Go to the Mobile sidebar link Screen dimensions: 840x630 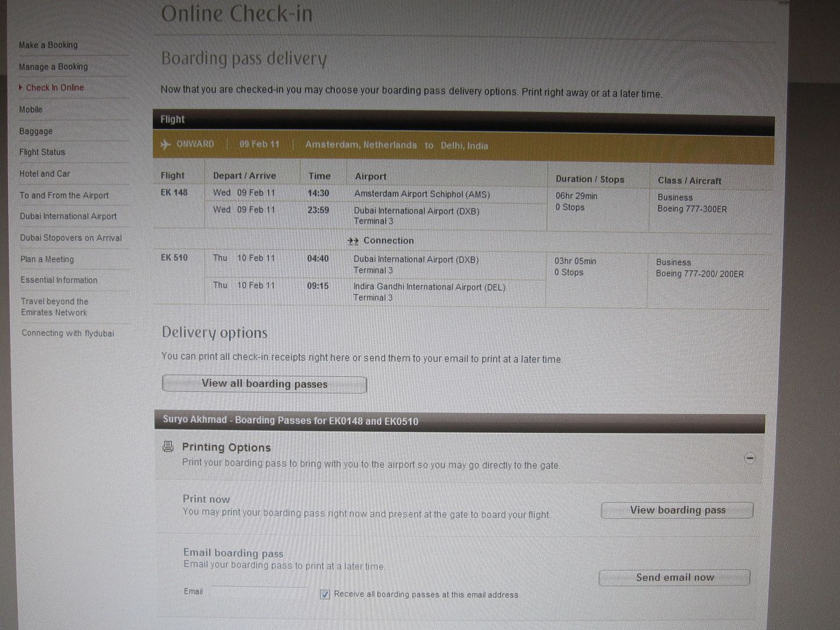31,109
